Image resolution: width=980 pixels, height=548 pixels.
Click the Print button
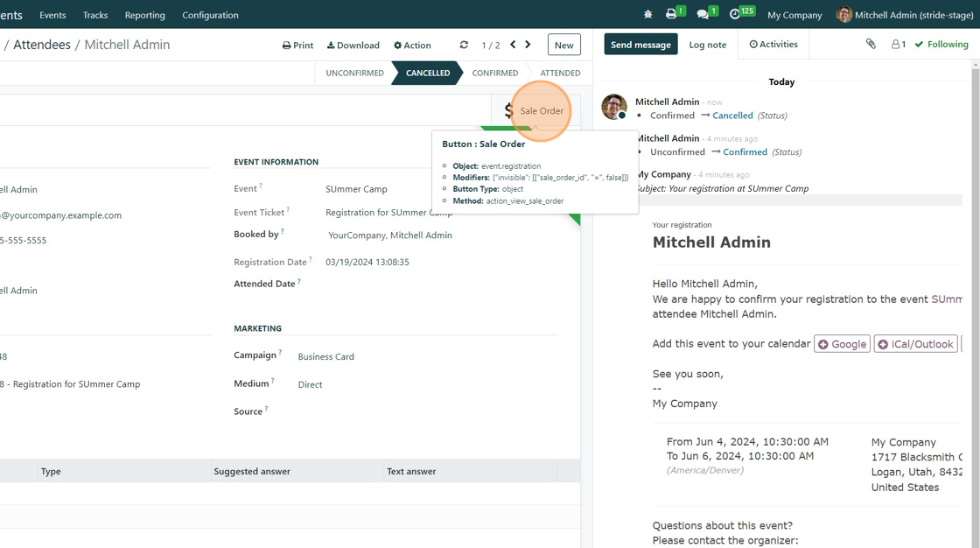tap(297, 45)
